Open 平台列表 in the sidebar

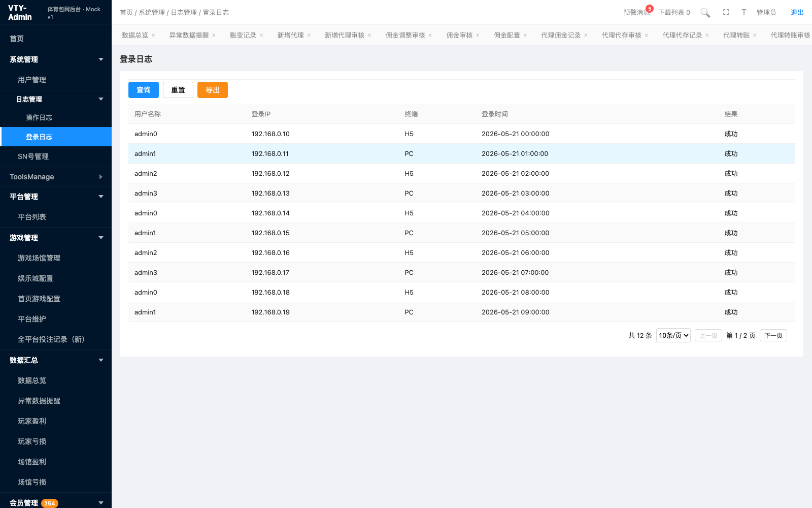tap(56, 217)
